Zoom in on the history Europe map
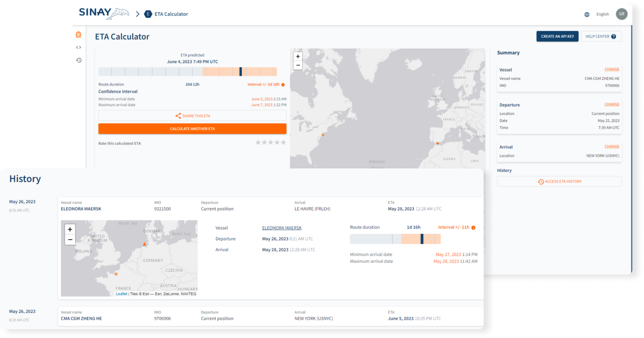The image size is (644, 338). (x=70, y=229)
